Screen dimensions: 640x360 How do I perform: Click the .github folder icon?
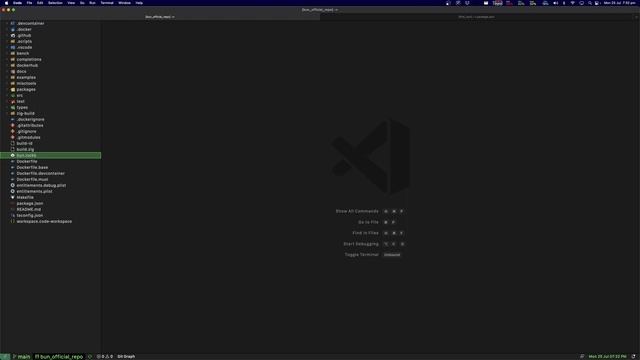pyautogui.click(x=13, y=36)
